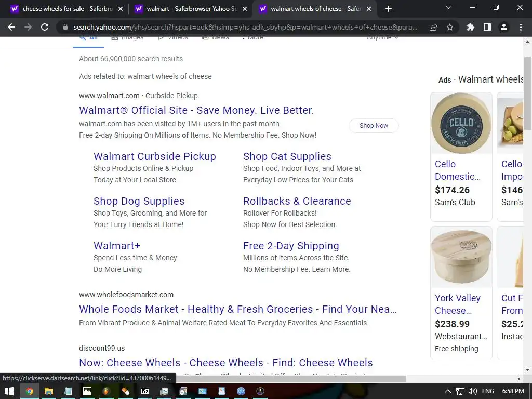
Task: Share this page from address bar
Action: [433, 27]
